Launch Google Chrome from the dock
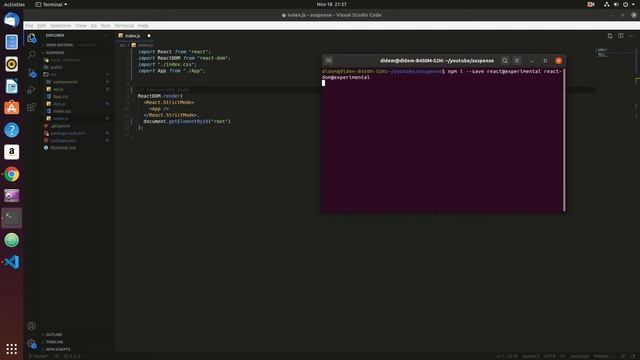 [x=11, y=174]
